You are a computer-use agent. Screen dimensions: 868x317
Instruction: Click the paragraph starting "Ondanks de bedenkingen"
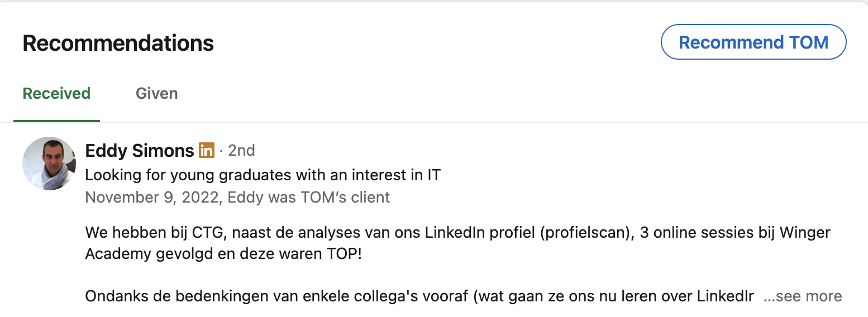pos(419,296)
